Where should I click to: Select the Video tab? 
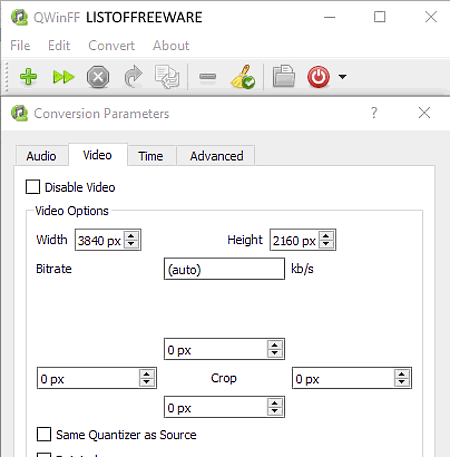[x=98, y=155]
